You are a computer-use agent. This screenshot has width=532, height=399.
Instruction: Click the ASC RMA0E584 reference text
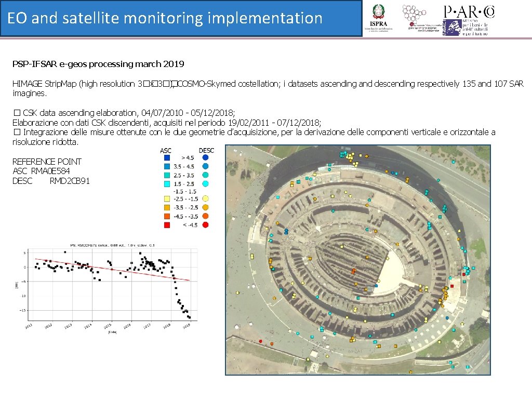[x=41, y=171]
